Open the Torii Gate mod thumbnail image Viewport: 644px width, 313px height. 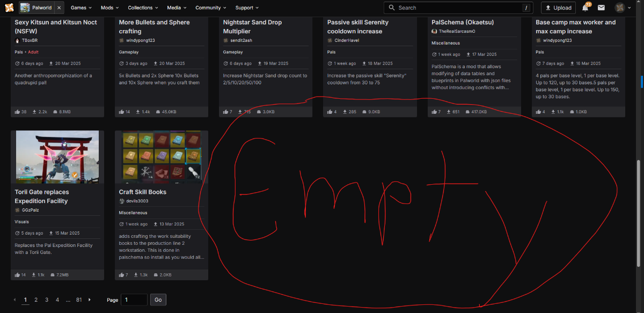point(57,157)
